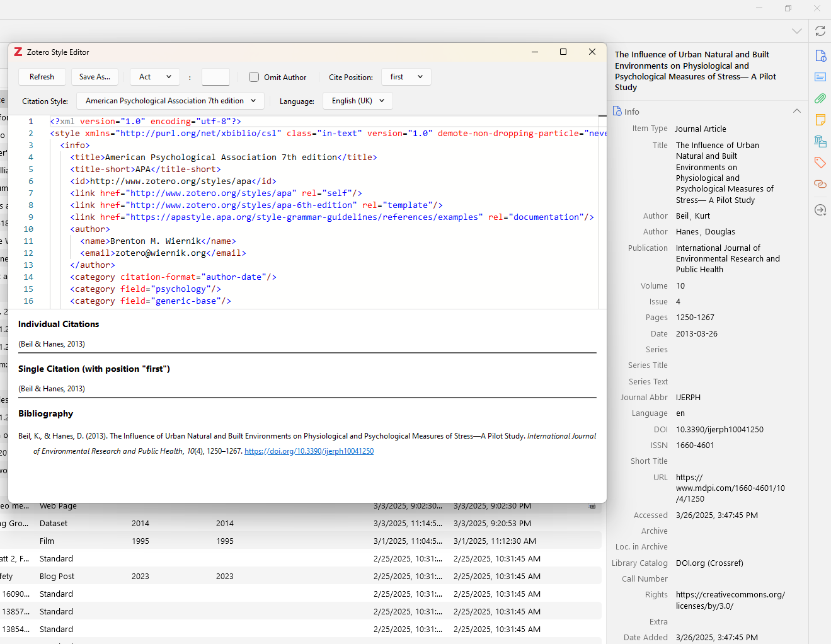Open the Language dropdown English (UK)
Image resolution: width=831 pixels, height=644 pixels.
pos(358,101)
